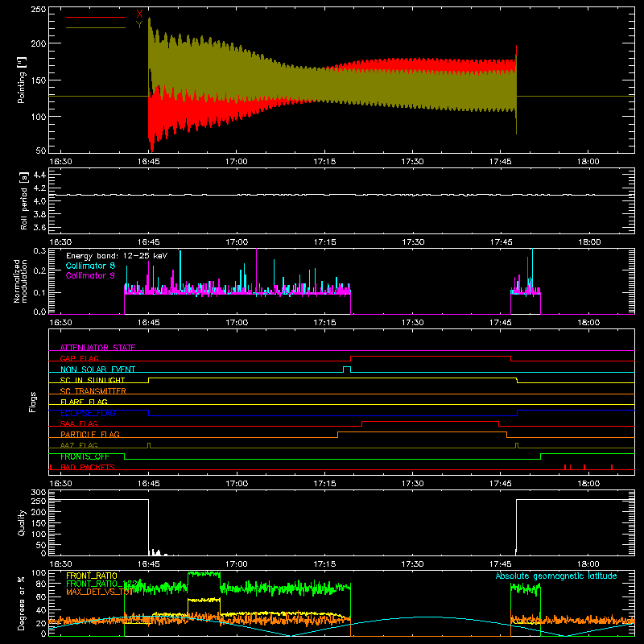Click 17:30 tick under Normalized modulation plot
The height and width of the screenshot is (644, 644).
[413, 323]
